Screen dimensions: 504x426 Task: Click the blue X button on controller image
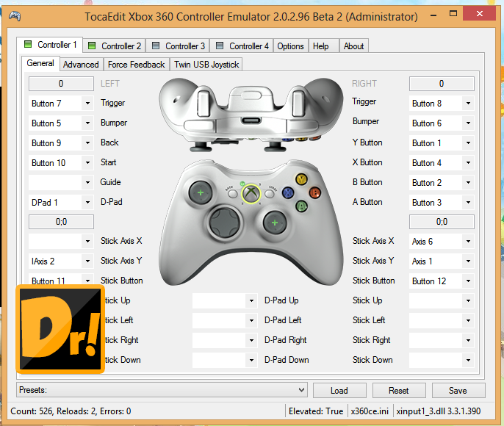pos(288,192)
